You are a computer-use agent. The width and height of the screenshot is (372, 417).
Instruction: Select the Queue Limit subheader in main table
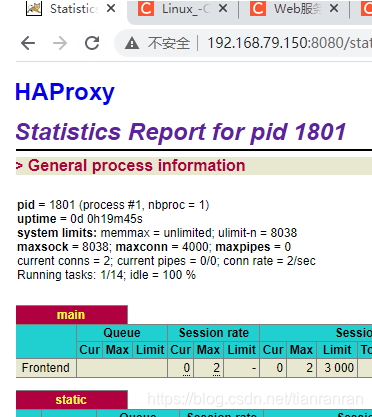pos(150,350)
